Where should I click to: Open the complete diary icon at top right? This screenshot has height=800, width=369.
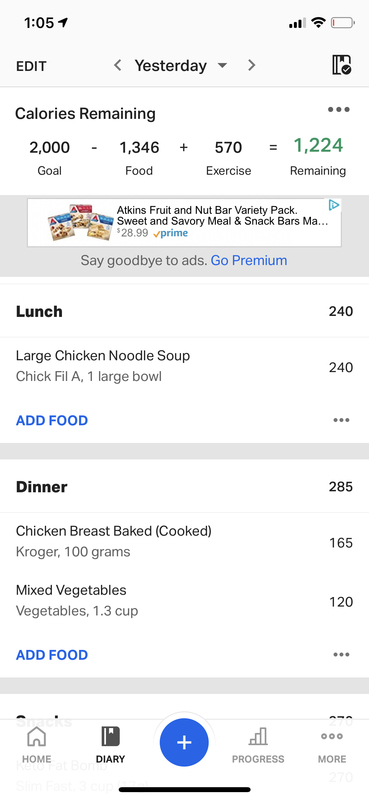pos(341,65)
